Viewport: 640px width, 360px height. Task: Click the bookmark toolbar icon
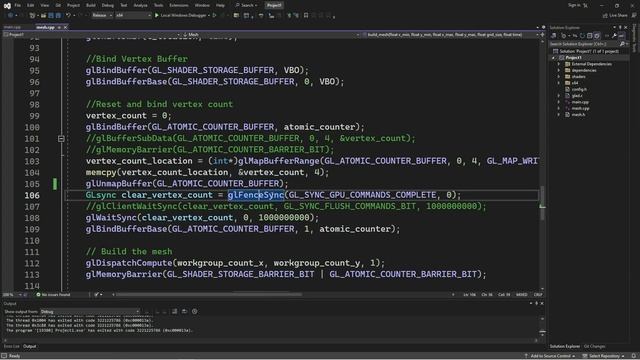(x=306, y=16)
